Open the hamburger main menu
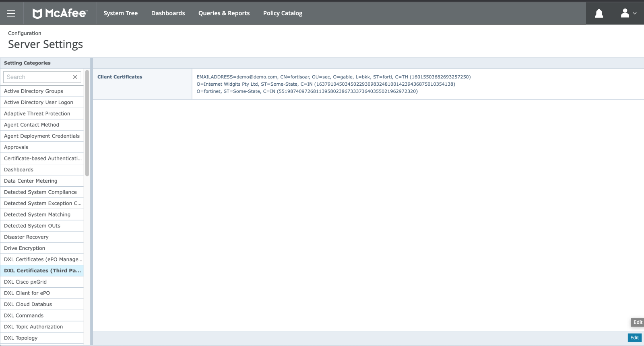The image size is (644, 346). pyautogui.click(x=11, y=13)
